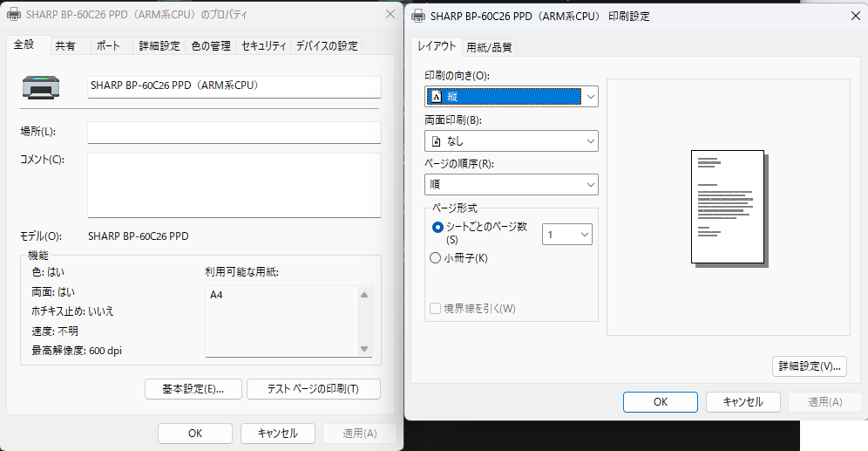Click 詳細設定(V)... button
Screen dimensions: 868x451
(x=810, y=366)
